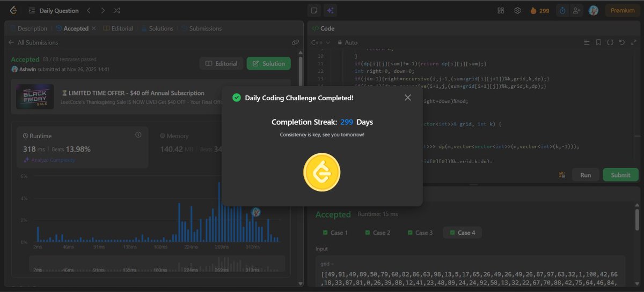
Task: Open the notes icon in top bar
Action: [x=314, y=10]
